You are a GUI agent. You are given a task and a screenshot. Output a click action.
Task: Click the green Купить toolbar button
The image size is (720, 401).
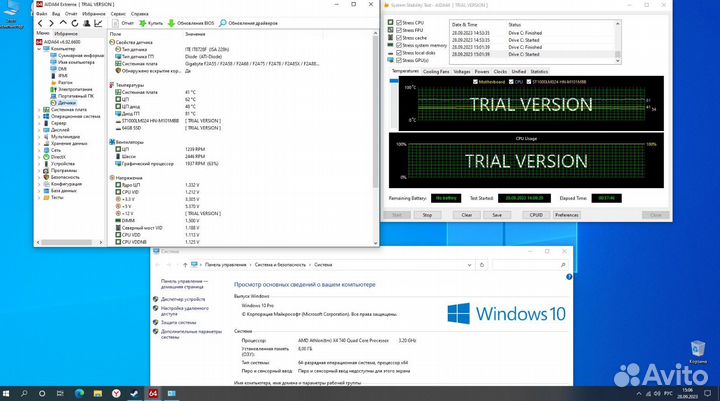[x=151, y=23]
